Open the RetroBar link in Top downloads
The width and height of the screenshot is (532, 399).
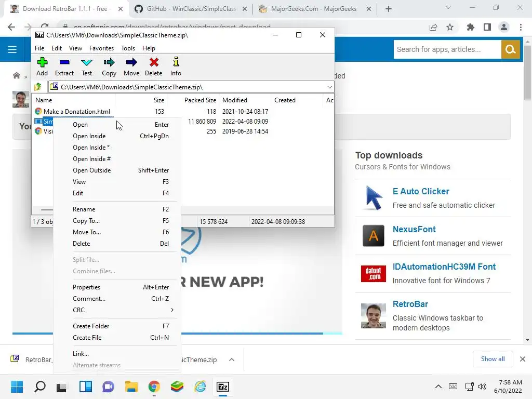click(x=410, y=304)
